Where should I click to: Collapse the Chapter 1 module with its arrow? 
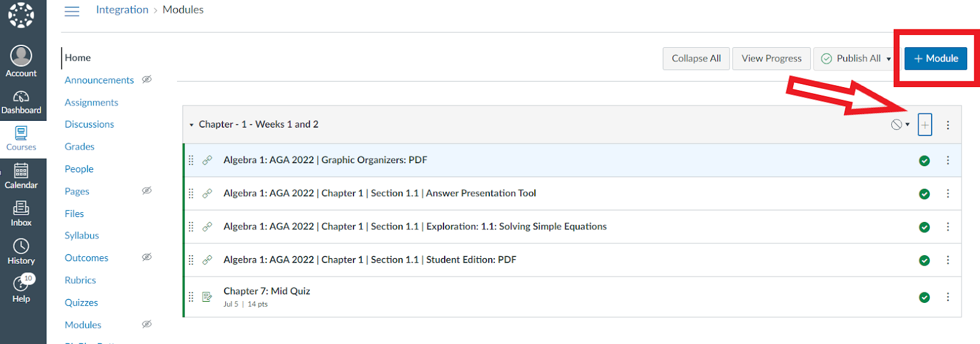click(192, 125)
